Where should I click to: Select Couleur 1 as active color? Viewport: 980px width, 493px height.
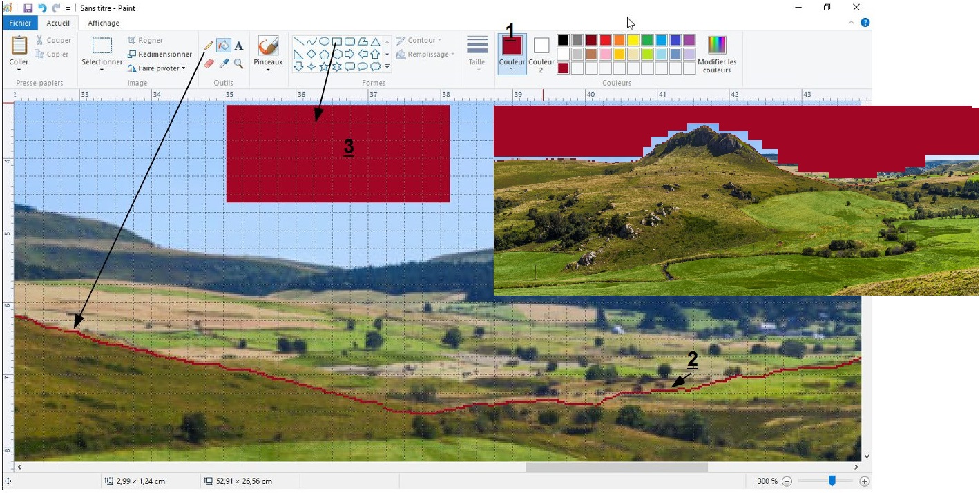pyautogui.click(x=512, y=53)
